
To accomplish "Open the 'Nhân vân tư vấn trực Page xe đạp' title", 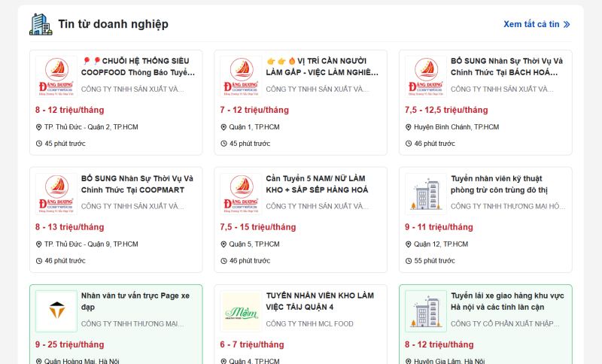I will [135, 301].
